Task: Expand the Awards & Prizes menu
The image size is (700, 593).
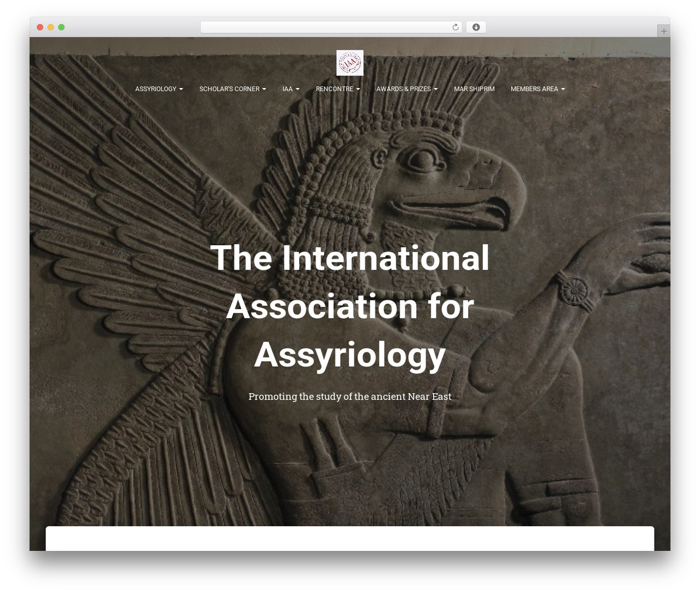Action: pyautogui.click(x=407, y=89)
